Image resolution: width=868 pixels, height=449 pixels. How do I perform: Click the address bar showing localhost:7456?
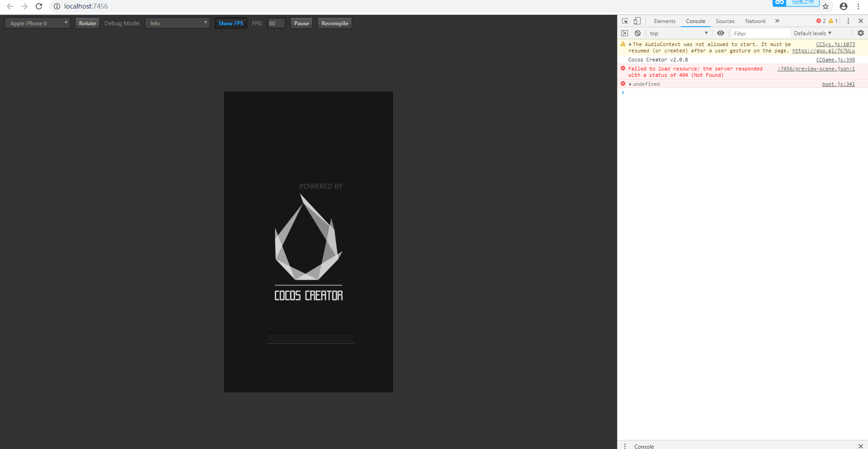tap(86, 6)
